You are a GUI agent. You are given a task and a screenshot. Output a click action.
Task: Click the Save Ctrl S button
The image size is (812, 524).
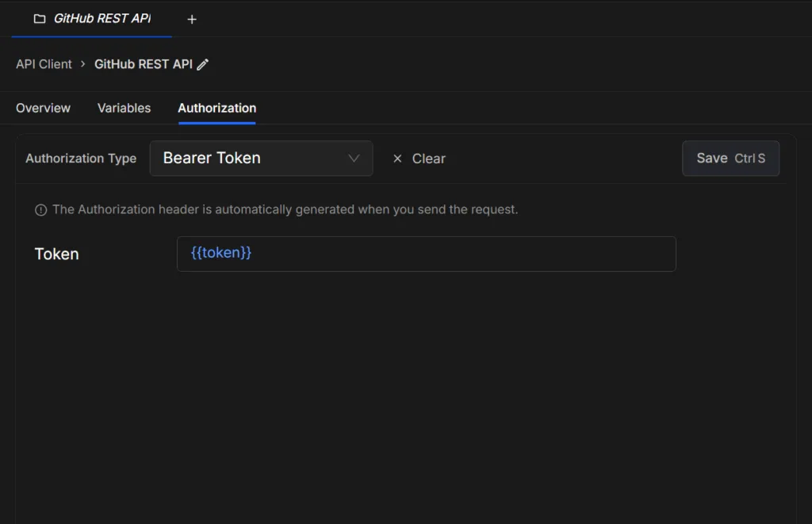click(730, 158)
